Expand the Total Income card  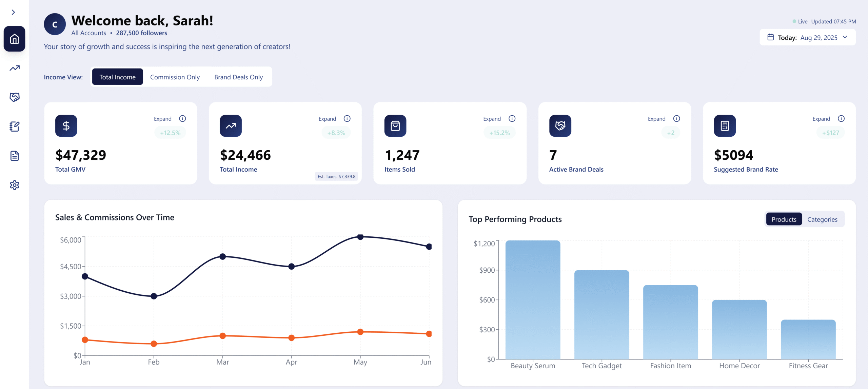[x=327, y=119]
